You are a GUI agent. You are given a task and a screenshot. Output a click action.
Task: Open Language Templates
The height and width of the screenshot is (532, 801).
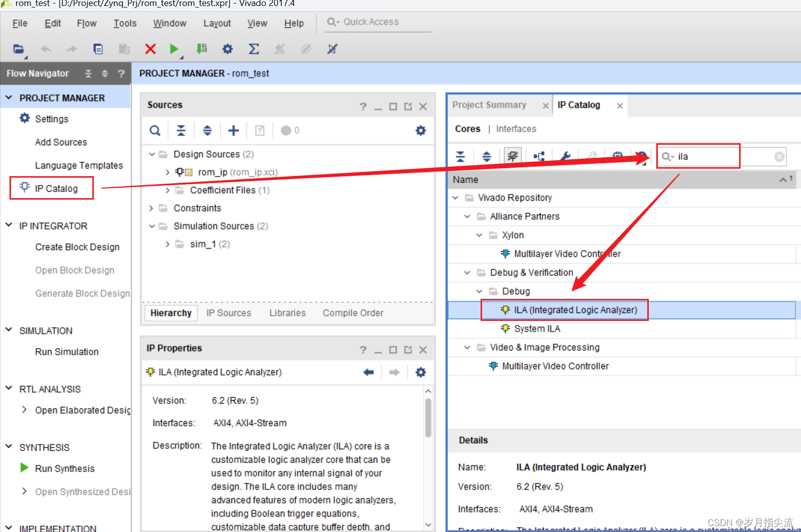[x=79, y=165]
